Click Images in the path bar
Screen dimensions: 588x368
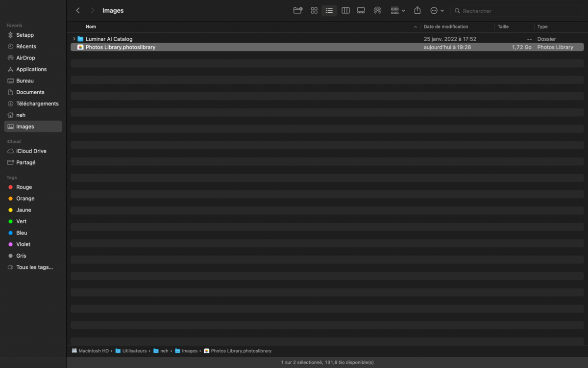(x=186, y=351)
